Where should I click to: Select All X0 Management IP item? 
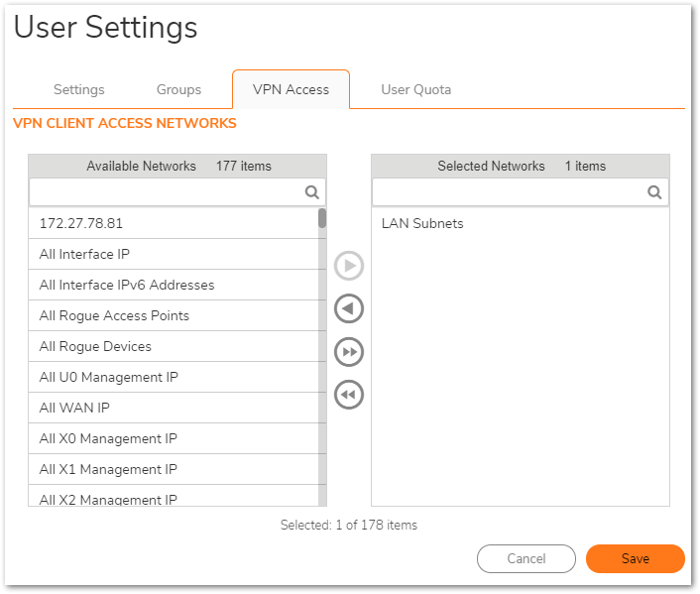pyautogui.click(x=108, y=439)
